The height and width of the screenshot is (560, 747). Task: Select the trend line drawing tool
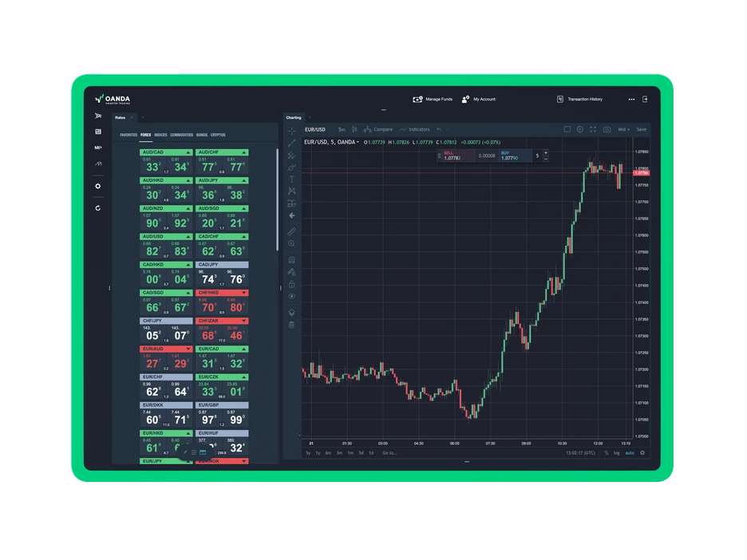(292, 143)
